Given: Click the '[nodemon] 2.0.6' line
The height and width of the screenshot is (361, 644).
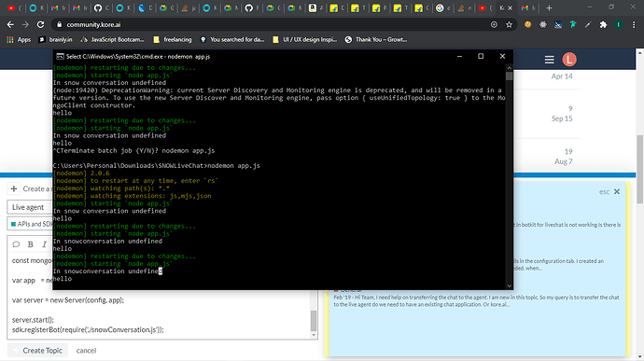Looking at the screenshot, I should click(81, 173).
